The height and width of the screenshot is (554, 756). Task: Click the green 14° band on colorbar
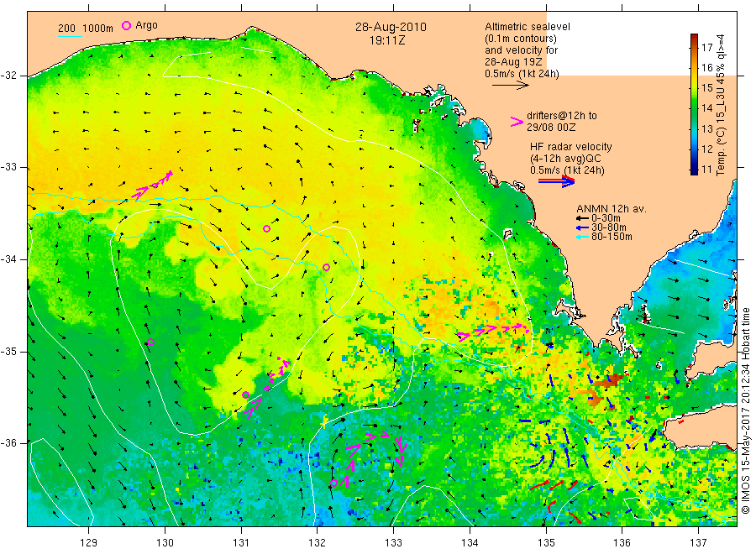point(694,108)
